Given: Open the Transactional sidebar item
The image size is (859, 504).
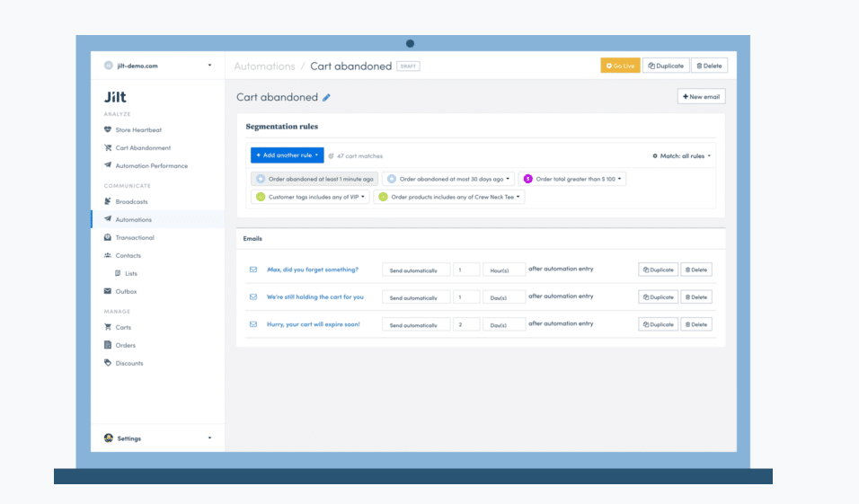Looking at the screenshot, I should (x=135, y=238).
